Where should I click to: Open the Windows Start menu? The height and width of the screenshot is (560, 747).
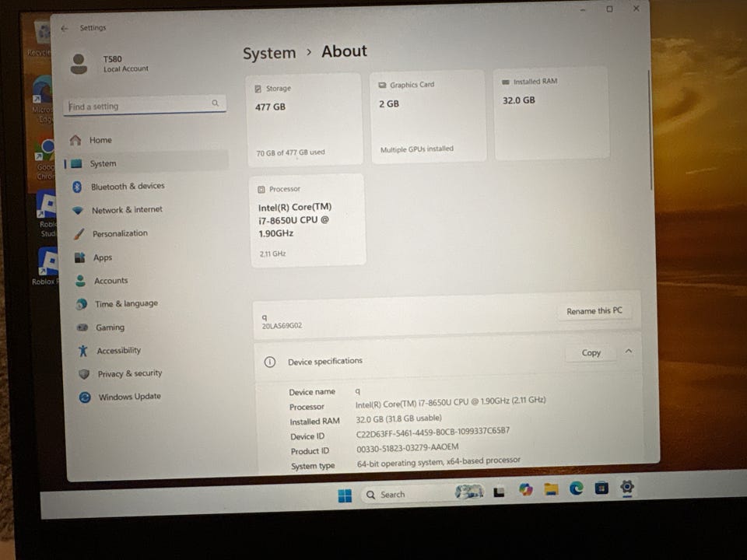tap(345, 495)
